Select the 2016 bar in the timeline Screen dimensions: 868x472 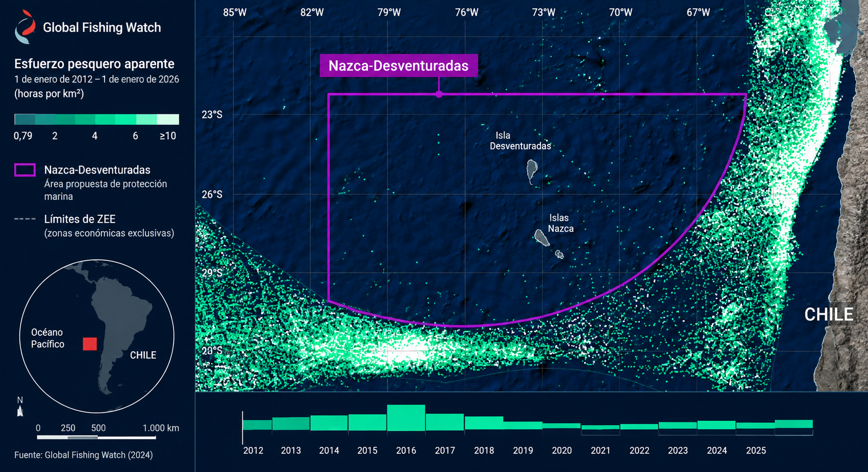click(x=406, y=418)
